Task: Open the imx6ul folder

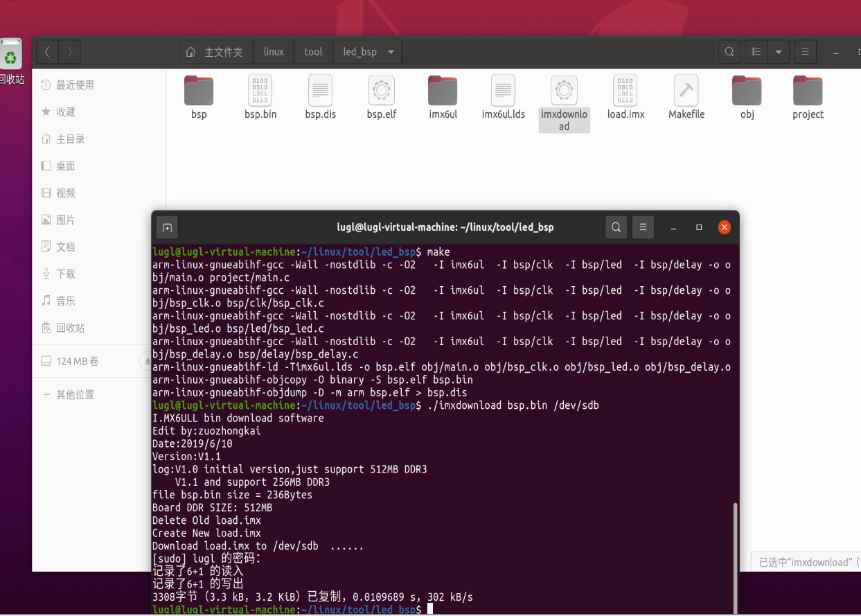Action: point(443,91)
